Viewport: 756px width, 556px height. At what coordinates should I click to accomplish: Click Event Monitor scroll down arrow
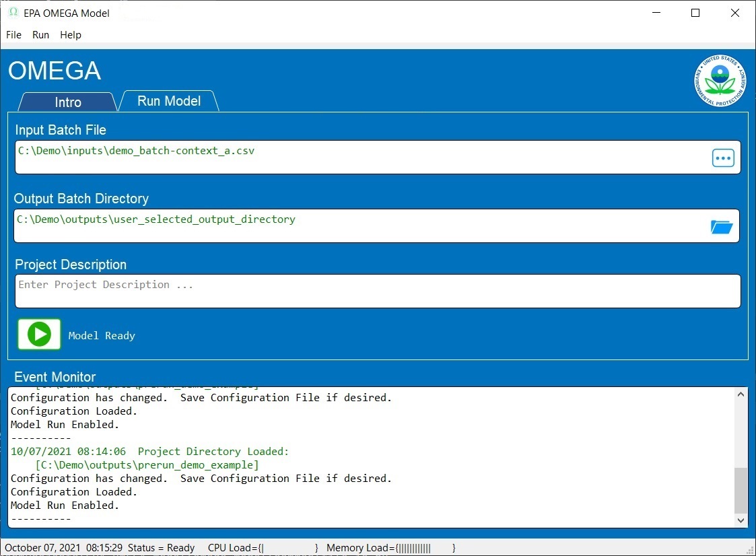[741, 520]
